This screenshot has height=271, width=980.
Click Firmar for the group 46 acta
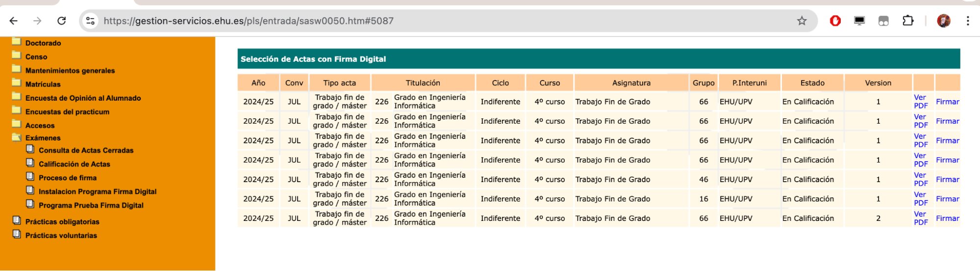coord(947,180)
